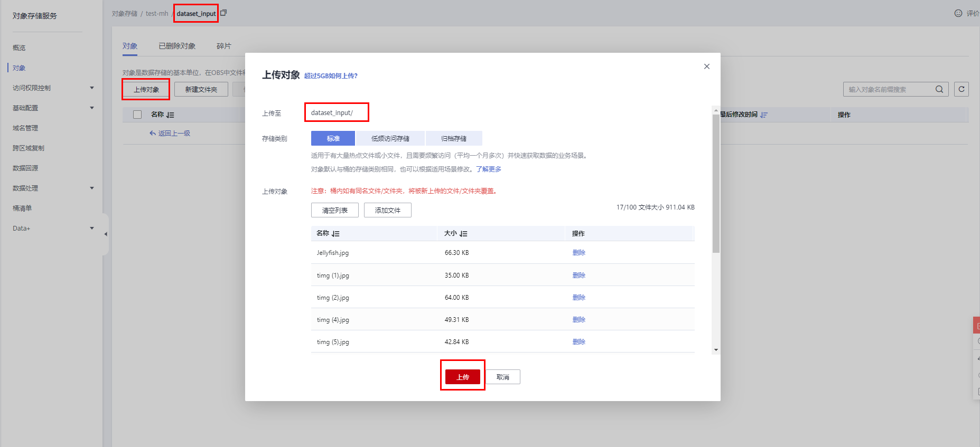980x447 pixels.
Task: Go to test-mh bucket in the breadcrumb
Action: pos(157,14)
